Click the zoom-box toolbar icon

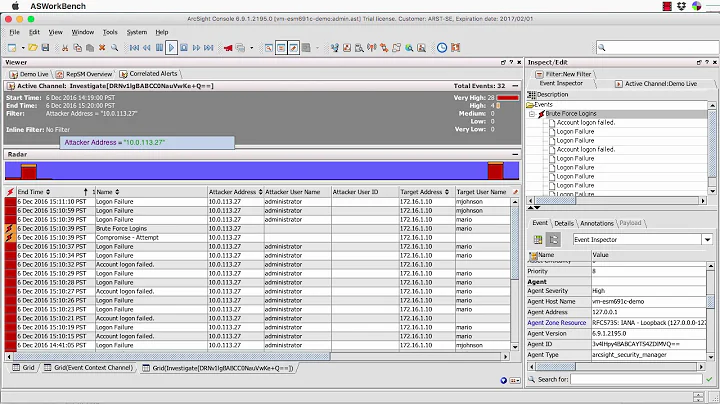pos(269,48)
